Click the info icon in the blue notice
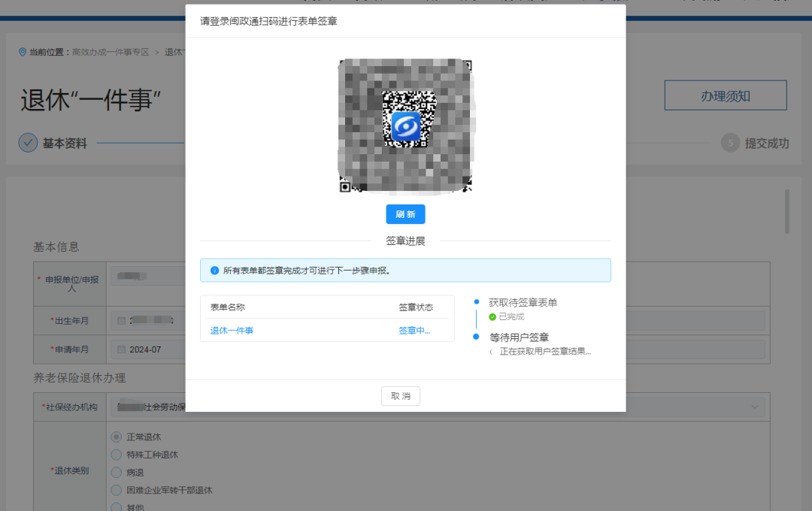 [214, 271]
